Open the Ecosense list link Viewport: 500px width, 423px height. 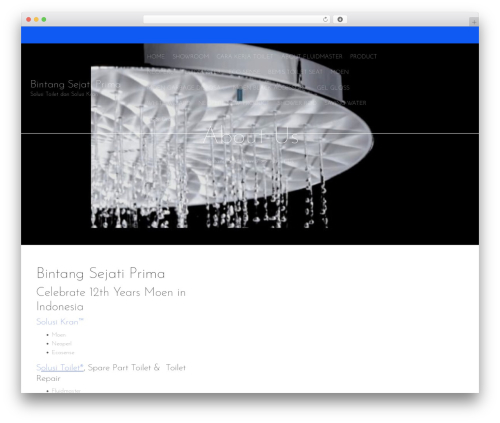[x=63, y=352]
